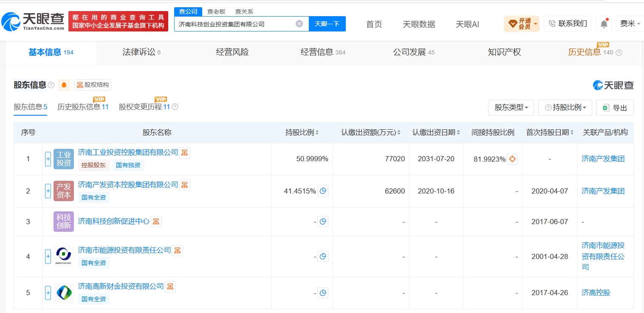Open 天眼AI in top navigation

tap(467, 24)
